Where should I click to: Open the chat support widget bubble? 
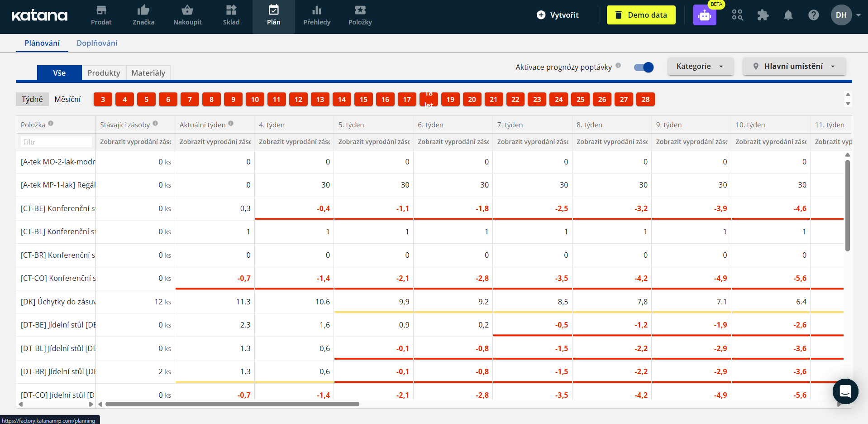[x=845, y=391]
